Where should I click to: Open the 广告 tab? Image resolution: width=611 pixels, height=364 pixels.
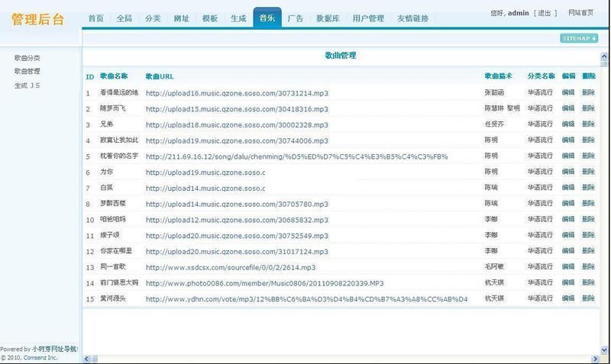coord(296,18)
